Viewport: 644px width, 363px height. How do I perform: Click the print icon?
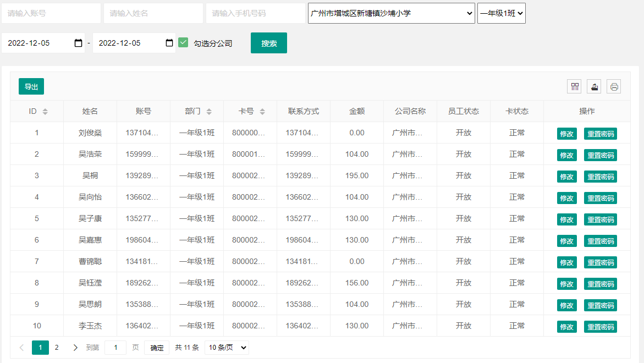point(614,86)
